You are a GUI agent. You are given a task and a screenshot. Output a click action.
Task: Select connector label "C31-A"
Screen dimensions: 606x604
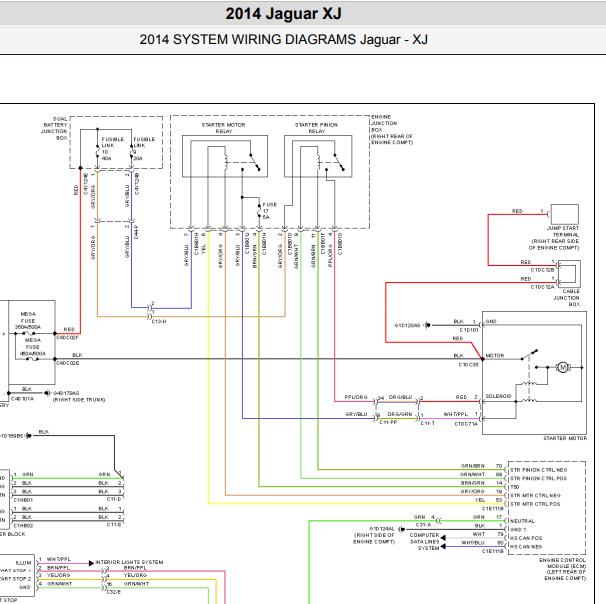423,525
